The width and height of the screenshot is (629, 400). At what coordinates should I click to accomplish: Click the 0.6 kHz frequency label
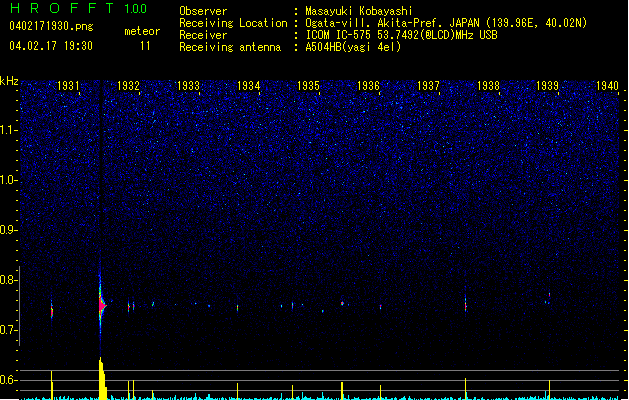click(x=8, y=380)
